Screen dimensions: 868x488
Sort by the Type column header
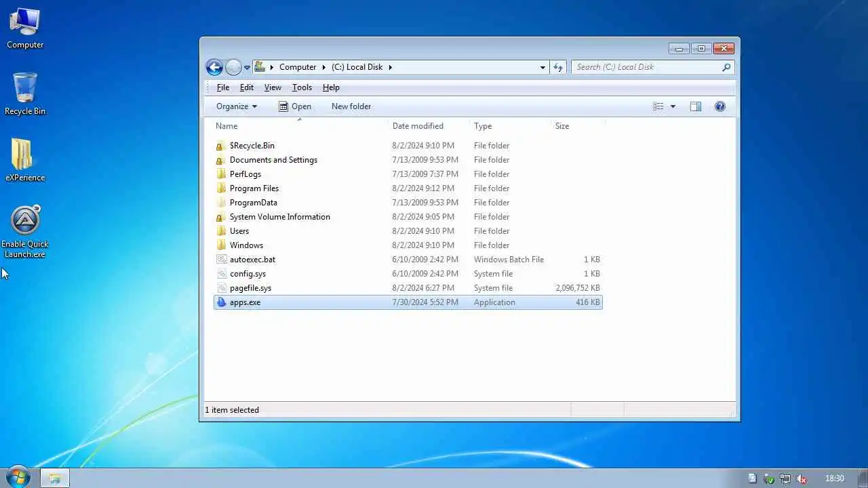coord(510,126)
